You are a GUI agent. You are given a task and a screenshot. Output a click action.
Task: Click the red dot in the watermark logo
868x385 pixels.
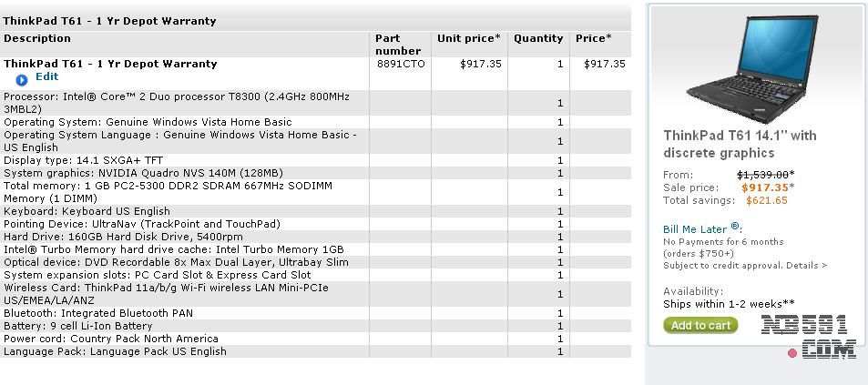pos(792,353)
